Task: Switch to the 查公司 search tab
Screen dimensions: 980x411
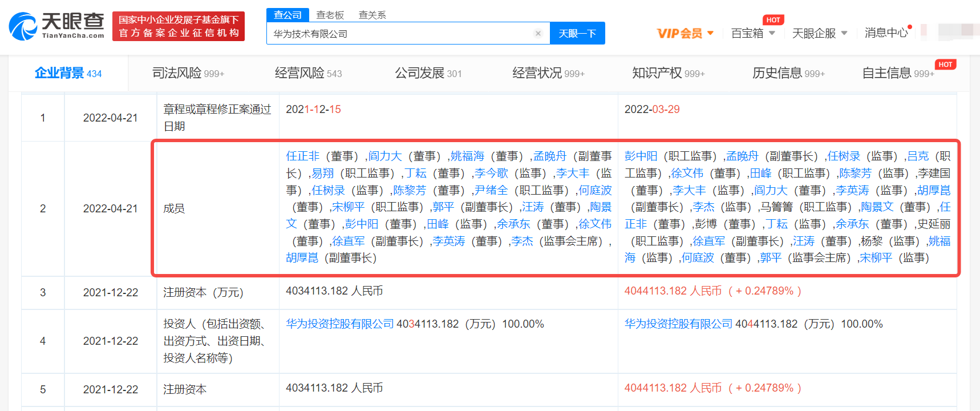Action: coord(287,15)
